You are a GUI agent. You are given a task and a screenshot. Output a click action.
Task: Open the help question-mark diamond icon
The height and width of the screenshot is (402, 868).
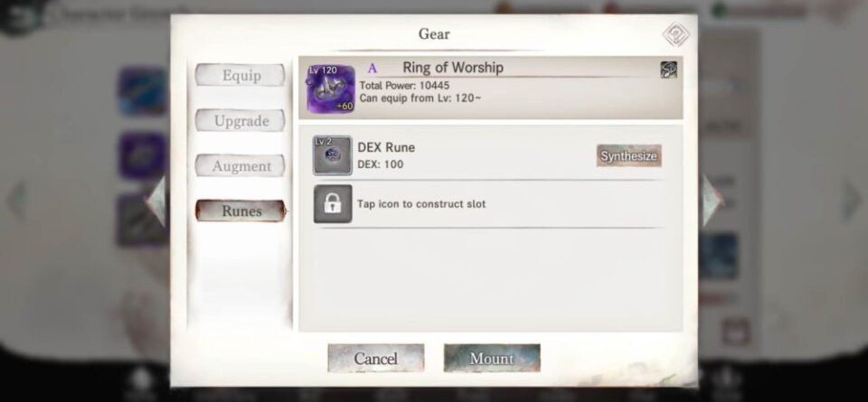(x=676, y=35)
